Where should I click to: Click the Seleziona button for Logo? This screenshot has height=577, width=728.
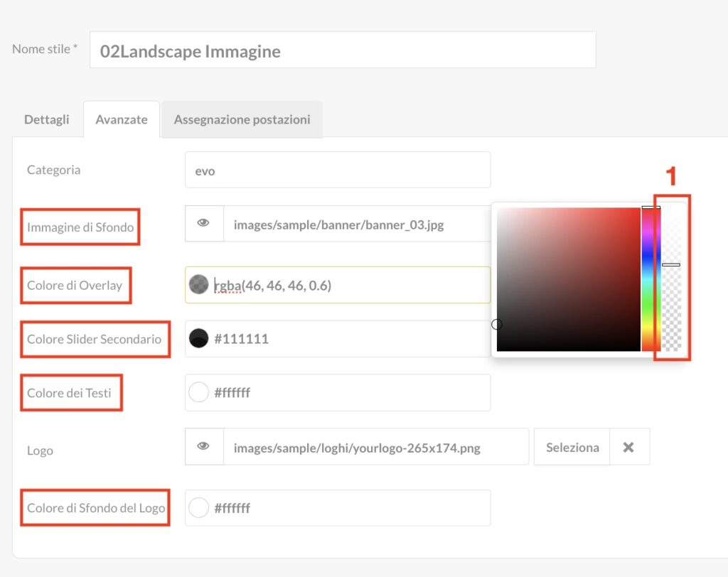(572, 447)
